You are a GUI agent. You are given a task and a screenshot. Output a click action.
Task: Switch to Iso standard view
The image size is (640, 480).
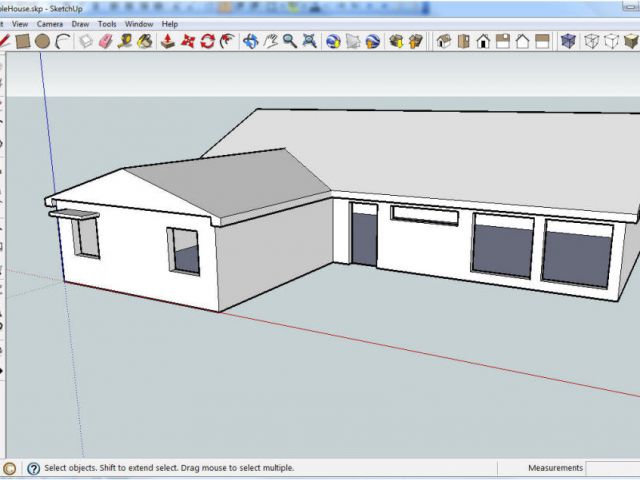tap(443, 41)
